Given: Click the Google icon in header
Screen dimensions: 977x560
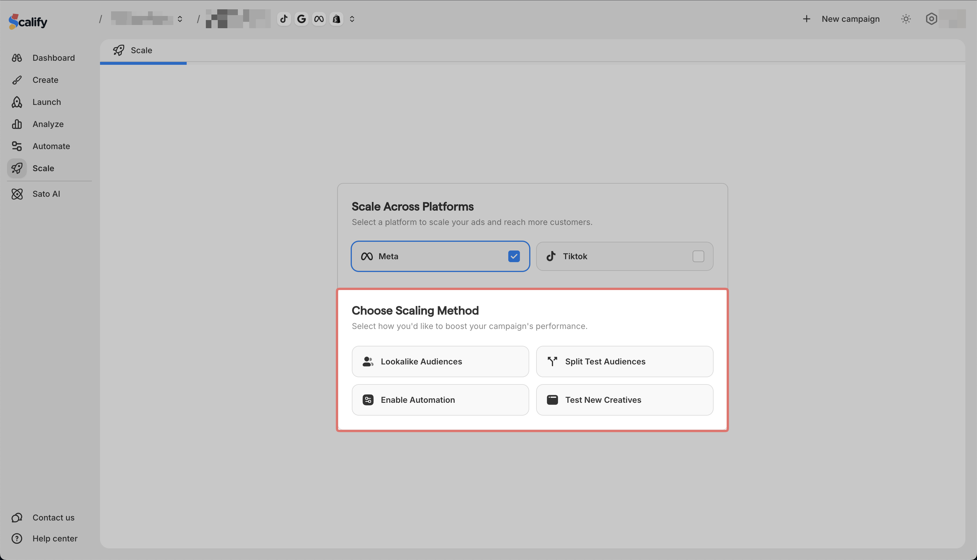Looking at the screenshot, I should point(301,19).
